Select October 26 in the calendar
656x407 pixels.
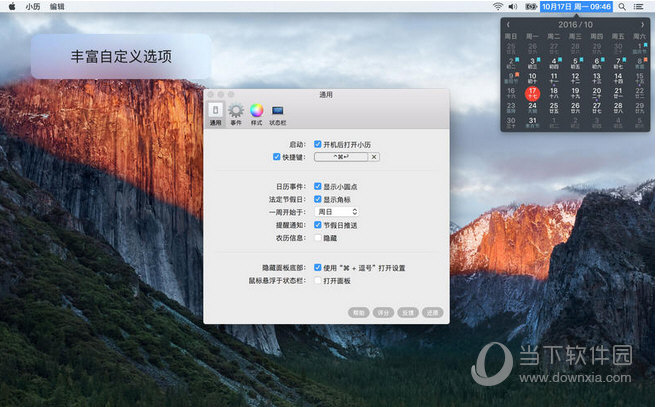click(575, 108)
